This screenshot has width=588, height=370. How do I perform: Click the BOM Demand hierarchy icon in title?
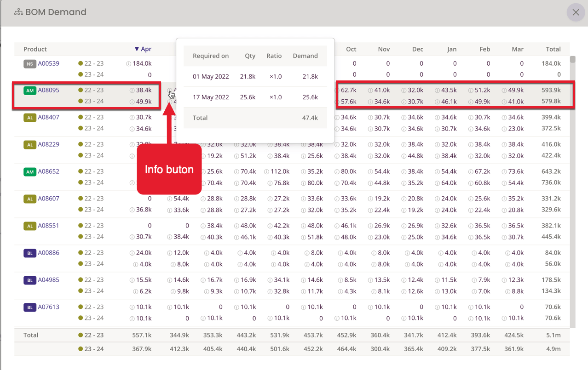click(x=18, y=12)
